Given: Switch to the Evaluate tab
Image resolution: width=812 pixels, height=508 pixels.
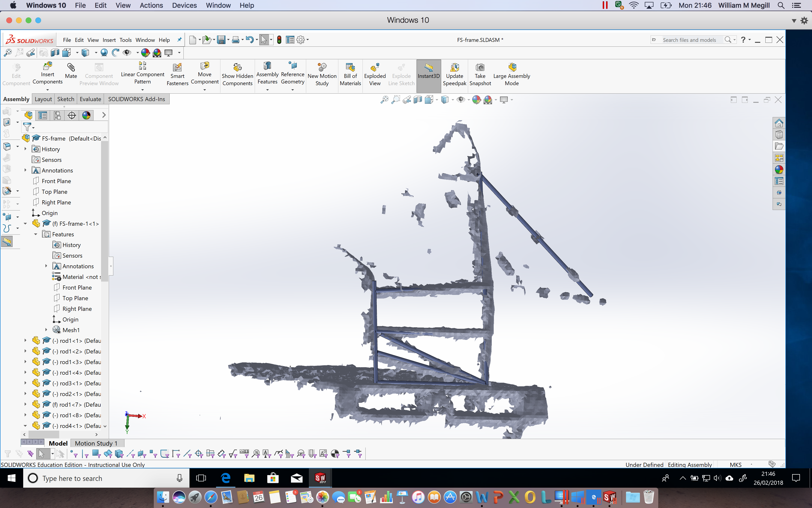Looking at the screenshot, I should [90, 99].
